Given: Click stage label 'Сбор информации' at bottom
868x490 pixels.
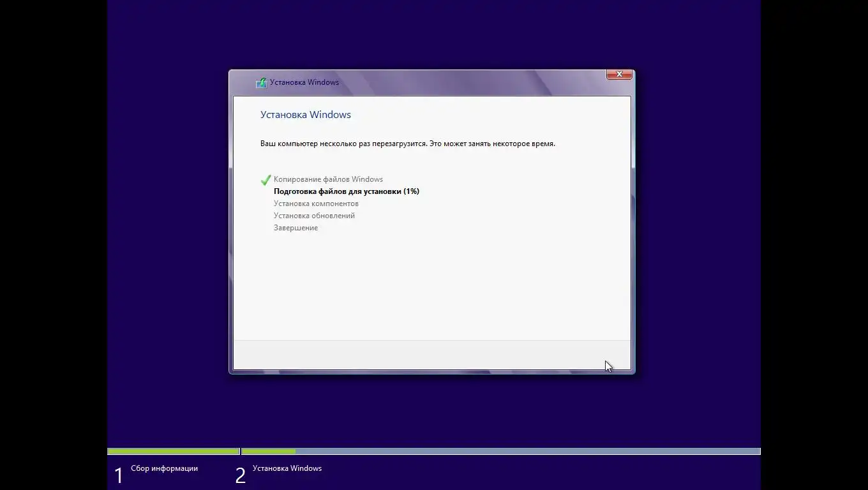Looking at the screenshot, I should pos(164,468).
